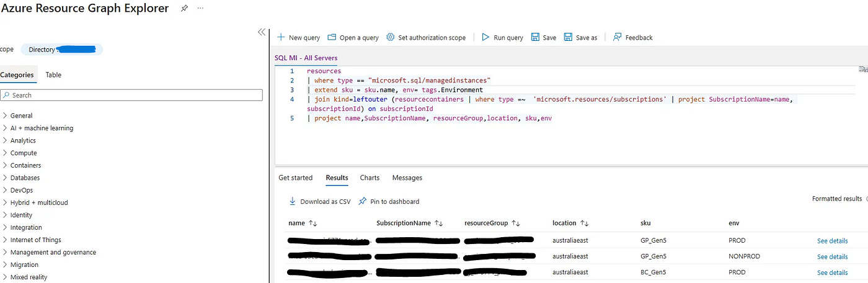Open See details for the BC_Gen5 row
Image resolution: width=868 pixels, height=283 pixels.
[x=832, y=273]
